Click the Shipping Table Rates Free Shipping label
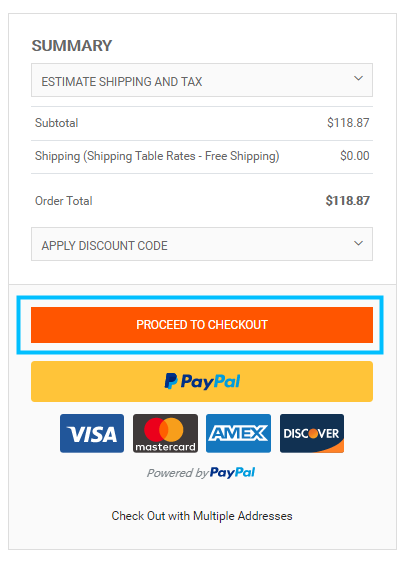The width and height of the screenshot is (409, 561). click(x=157, y=156)
